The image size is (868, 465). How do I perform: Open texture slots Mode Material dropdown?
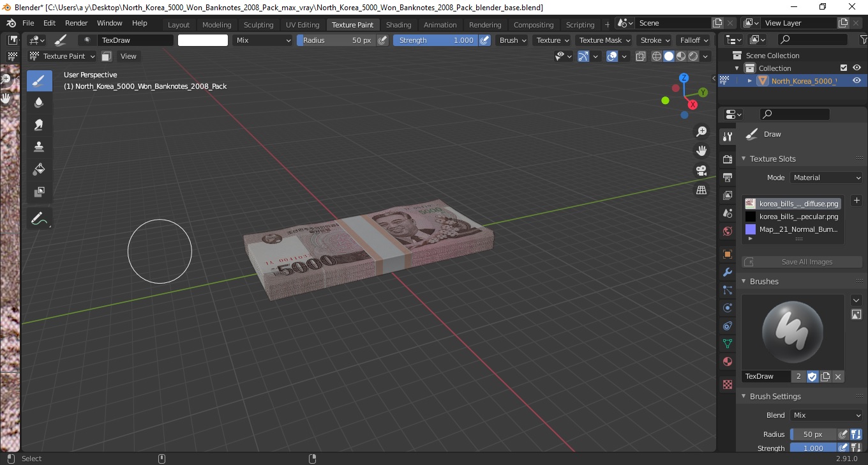point(827,178)
